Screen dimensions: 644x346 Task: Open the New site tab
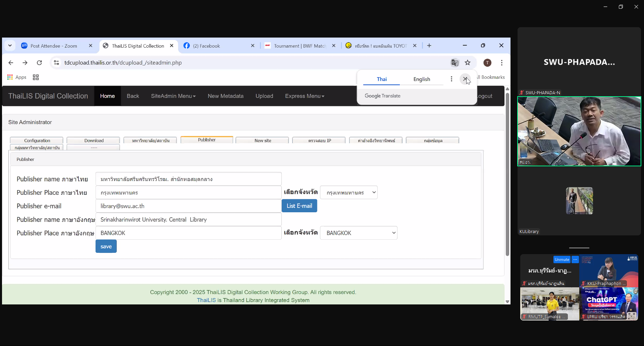pos(263,140)
